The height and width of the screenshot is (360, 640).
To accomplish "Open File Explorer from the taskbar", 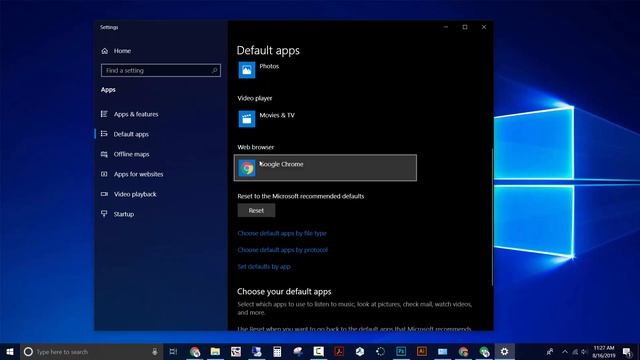I will click(215, 351).
